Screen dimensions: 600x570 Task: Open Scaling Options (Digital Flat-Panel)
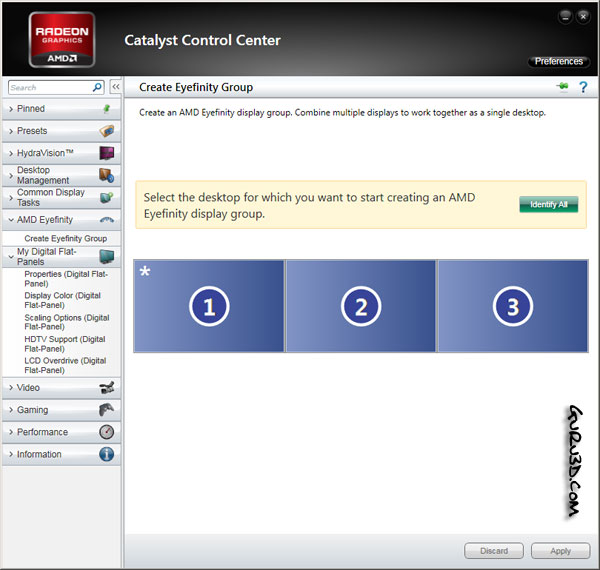coord(67,323)
